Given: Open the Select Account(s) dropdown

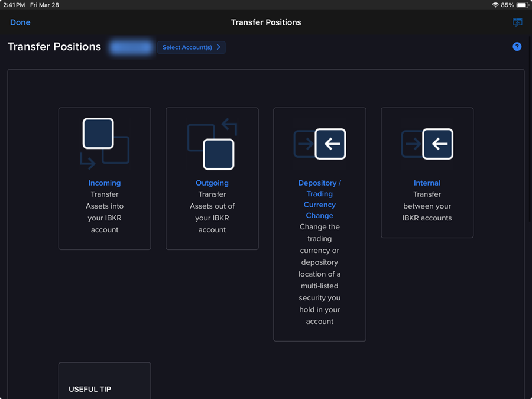Looking at the screenshot, I should [191, 47].
